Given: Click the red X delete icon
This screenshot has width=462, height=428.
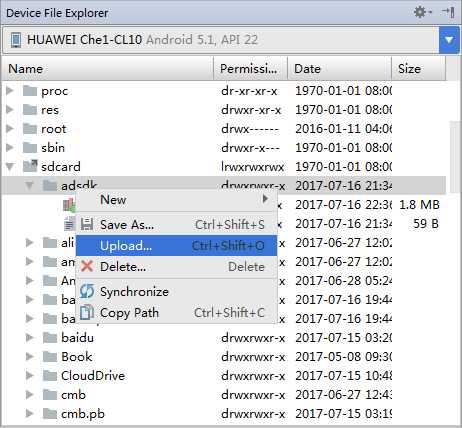Looking at the screenshot, I should coord(87,266).
